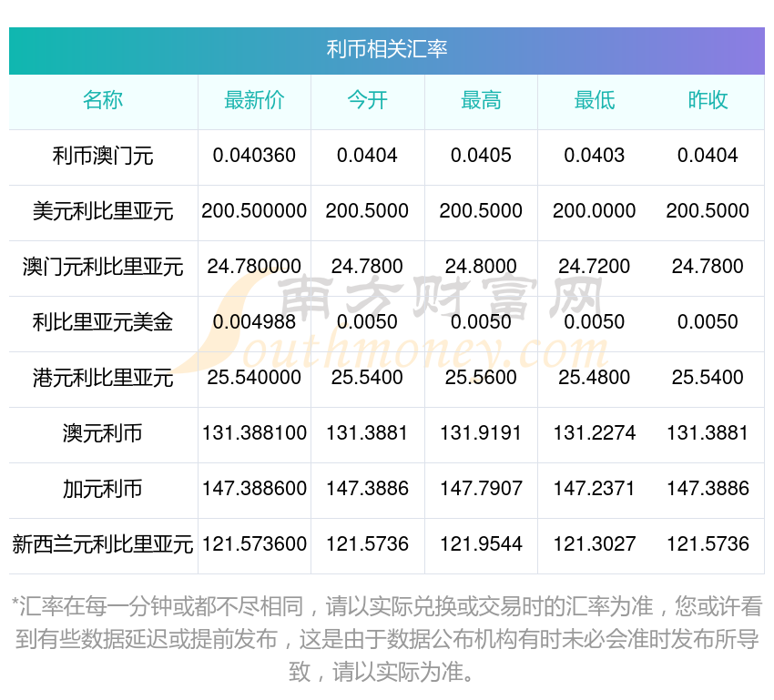The image size is (774, 700).
Task: Click the 24.8000 highest value
Action: pos(481,267)
